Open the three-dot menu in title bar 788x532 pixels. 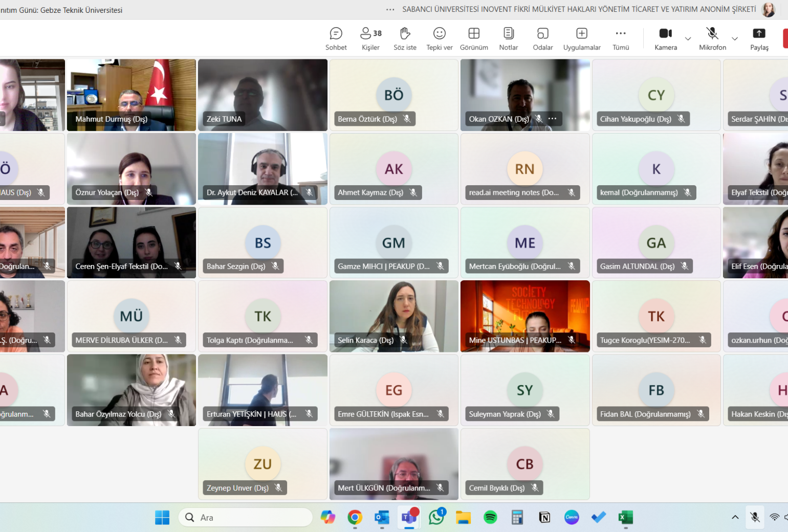(390, 9)
